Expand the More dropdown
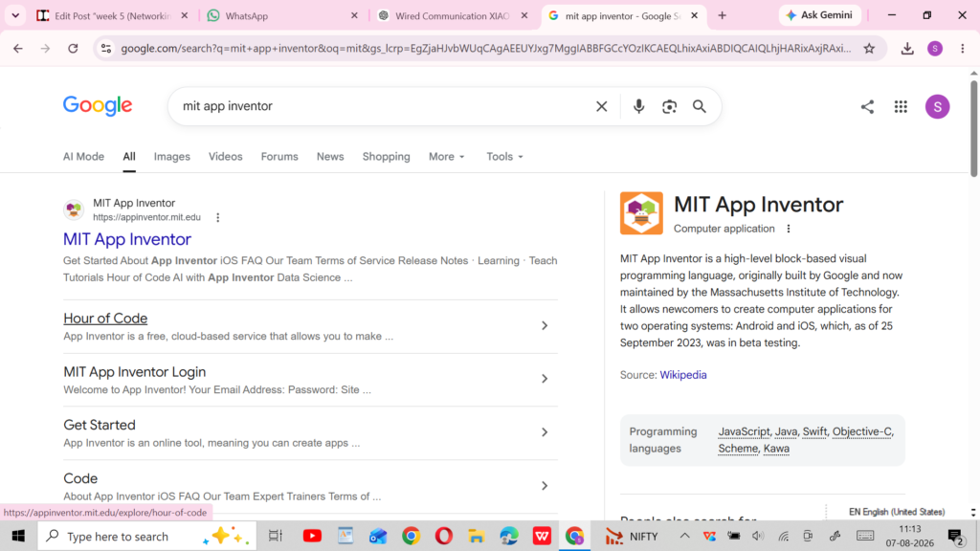 click(x=446, y=157)
